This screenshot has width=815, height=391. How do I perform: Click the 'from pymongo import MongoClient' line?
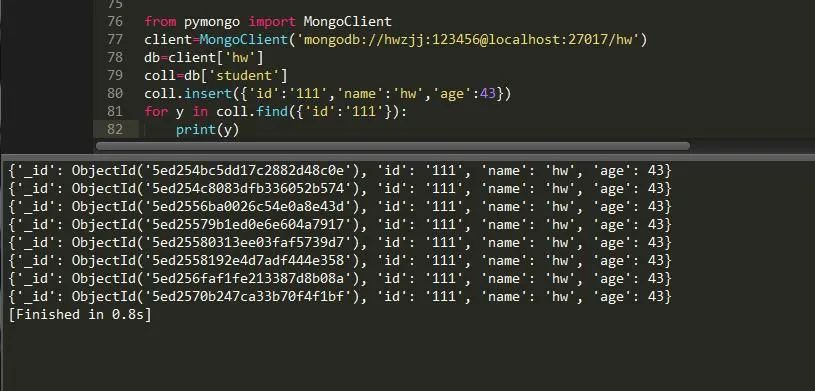[268, 21]
